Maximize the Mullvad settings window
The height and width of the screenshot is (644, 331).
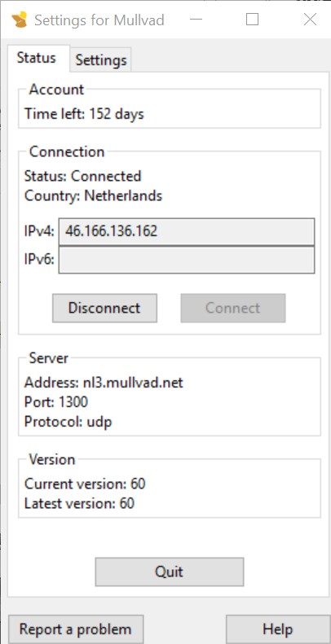252,20
